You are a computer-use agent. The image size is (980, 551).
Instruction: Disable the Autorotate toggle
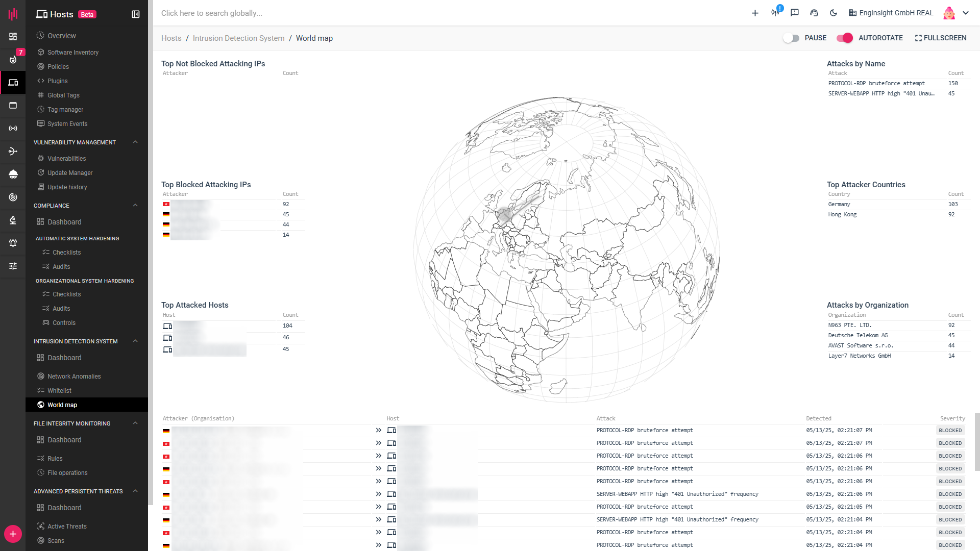pos(845,38)
